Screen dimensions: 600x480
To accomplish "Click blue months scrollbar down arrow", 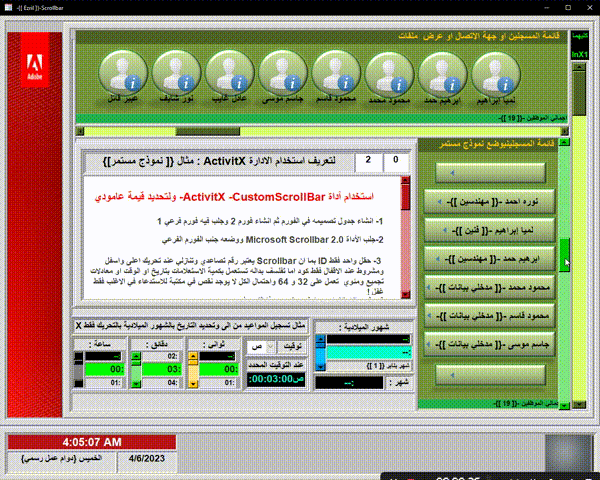I will [320, 367].
